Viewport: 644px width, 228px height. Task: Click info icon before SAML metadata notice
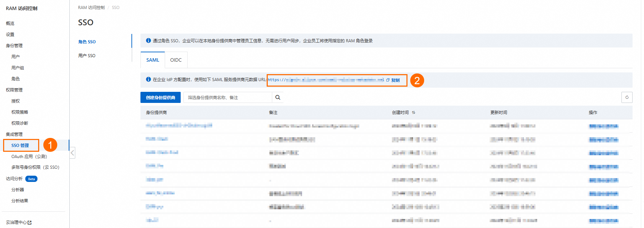tap(148, 79)
